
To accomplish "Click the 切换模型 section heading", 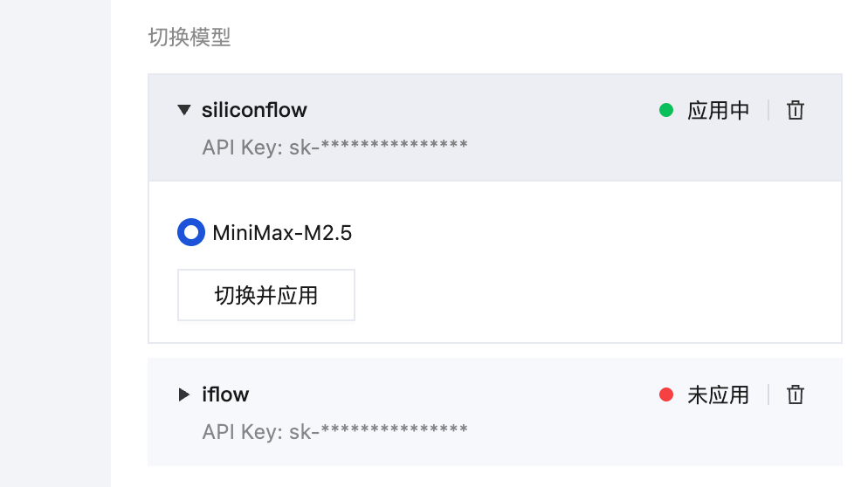I will click(x=189, y=37).
